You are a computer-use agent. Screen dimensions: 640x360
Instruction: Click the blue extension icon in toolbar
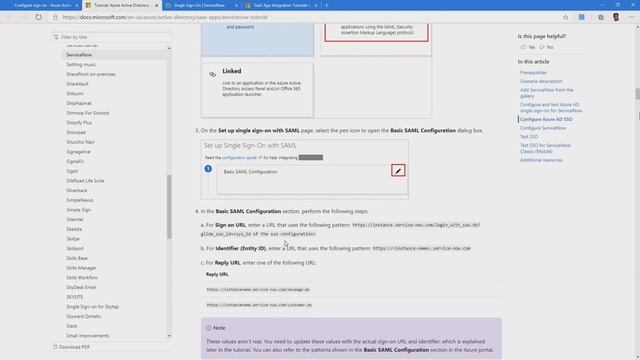[x=581, y=17]
